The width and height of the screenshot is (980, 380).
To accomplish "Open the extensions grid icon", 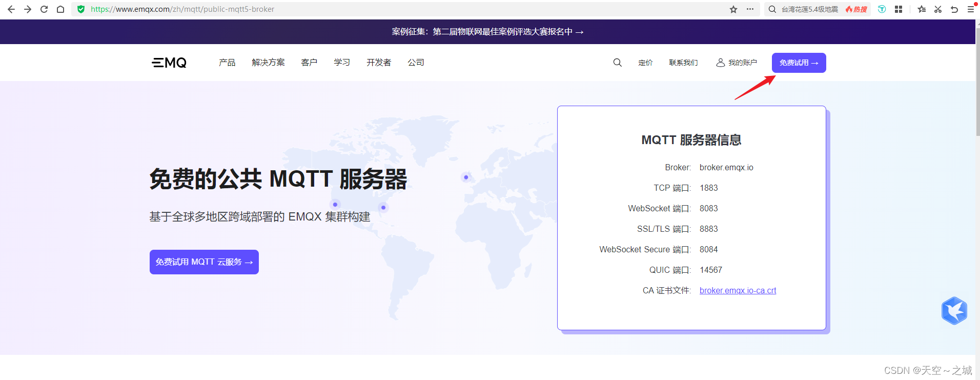I will click(x=899, y=9).
